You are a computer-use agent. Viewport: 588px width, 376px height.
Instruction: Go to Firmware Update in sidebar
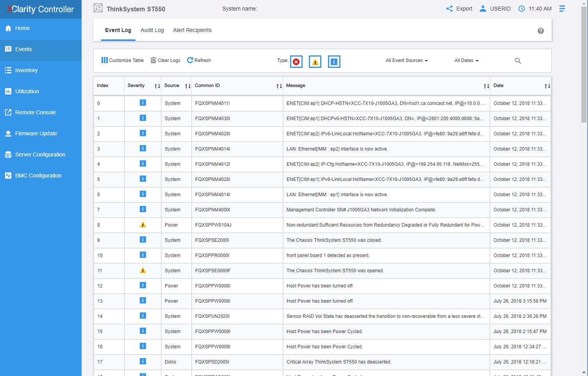[36, 133]
